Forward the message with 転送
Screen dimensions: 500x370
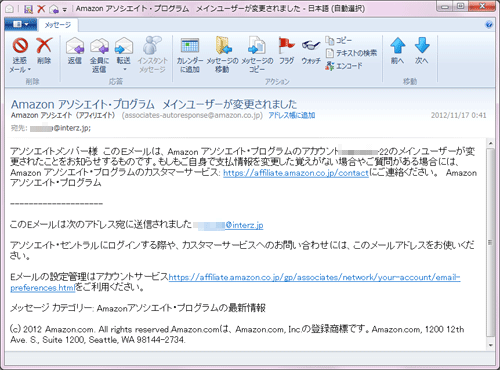[124, 50]
